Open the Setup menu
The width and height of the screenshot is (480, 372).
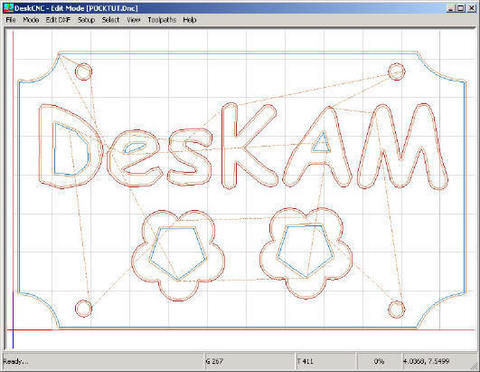(x=86, y=20)
